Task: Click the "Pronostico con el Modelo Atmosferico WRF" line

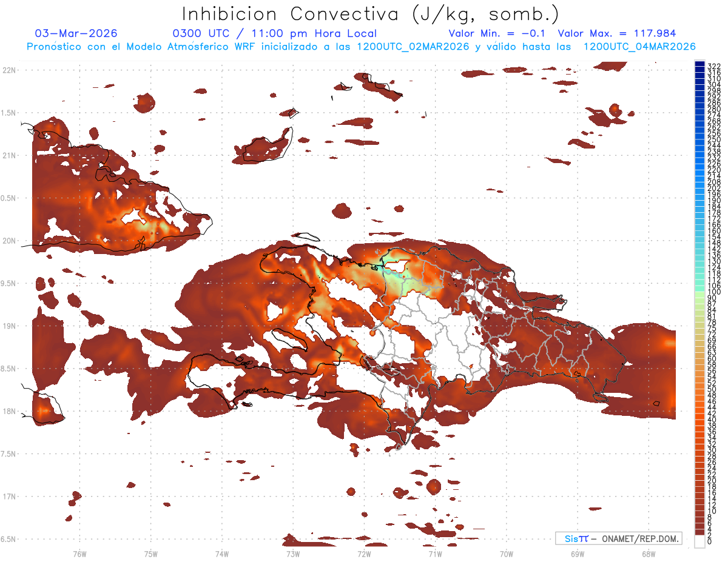Action: tap(361, 46)
